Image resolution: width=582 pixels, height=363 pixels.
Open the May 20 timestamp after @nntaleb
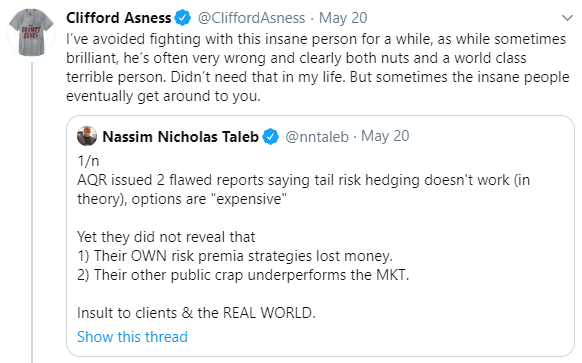coord(385,136)
